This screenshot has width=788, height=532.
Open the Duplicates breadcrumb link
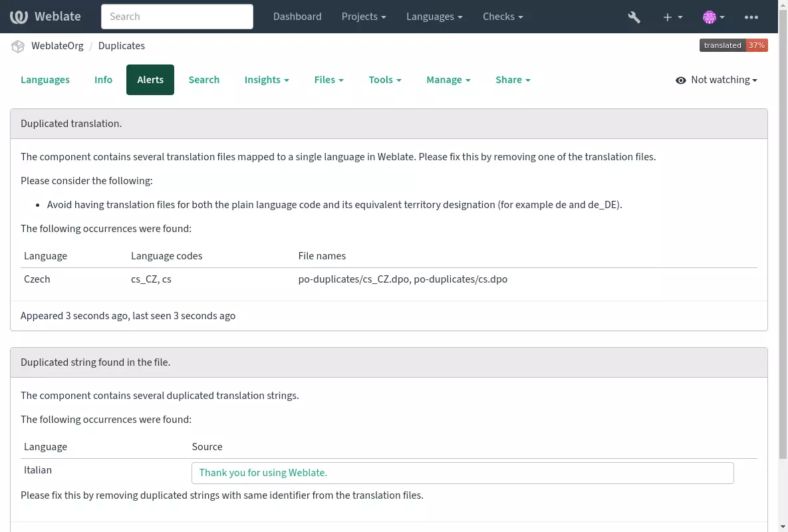click(122, 46)
